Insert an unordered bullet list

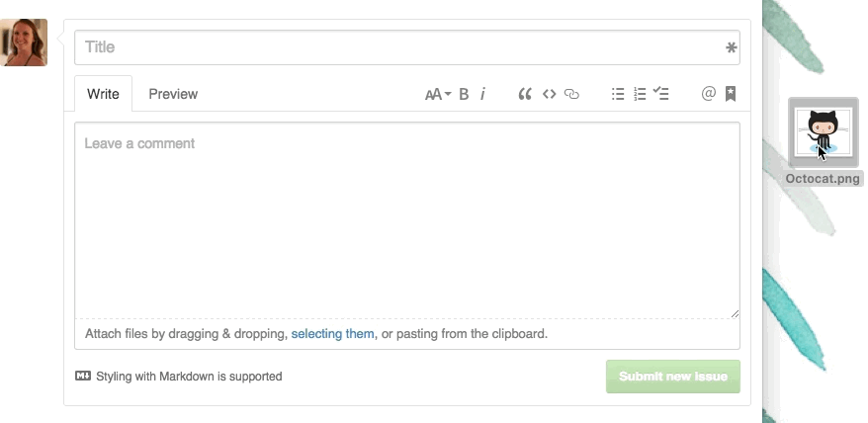click(x=618, y=95)
